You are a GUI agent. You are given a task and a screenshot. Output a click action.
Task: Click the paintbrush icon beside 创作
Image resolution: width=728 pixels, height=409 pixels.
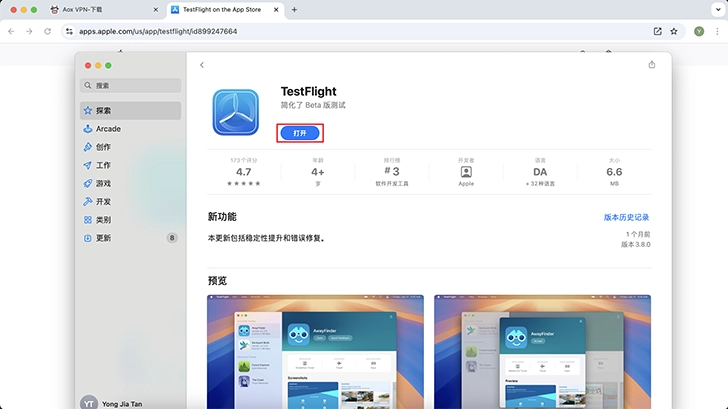click(88, 147)
